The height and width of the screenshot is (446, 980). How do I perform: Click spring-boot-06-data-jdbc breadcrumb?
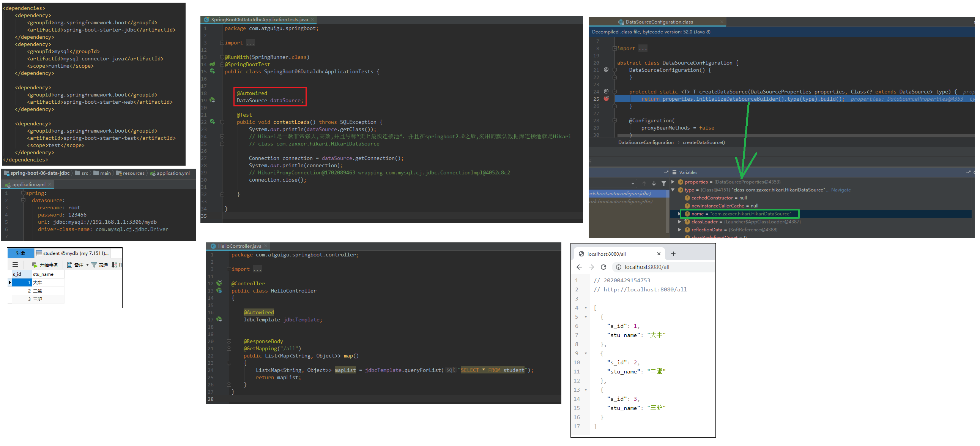[x=37, y=173]
